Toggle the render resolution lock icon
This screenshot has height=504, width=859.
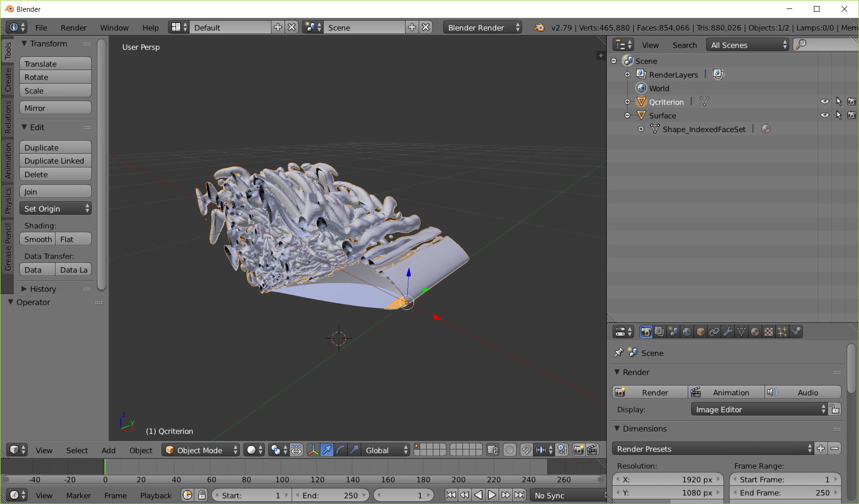click(x=835, y=409)
